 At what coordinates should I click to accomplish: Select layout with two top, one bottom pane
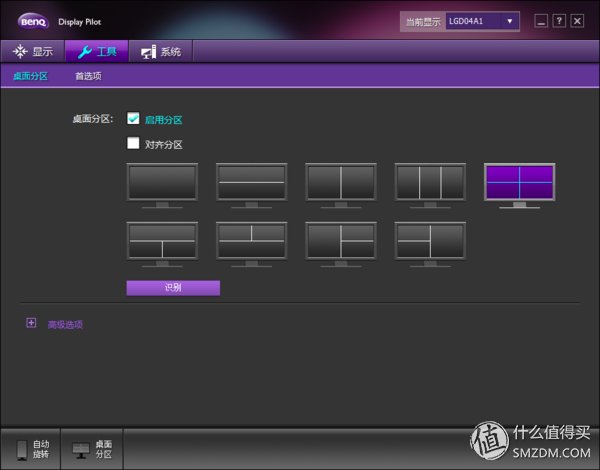(x=251, y=240)
